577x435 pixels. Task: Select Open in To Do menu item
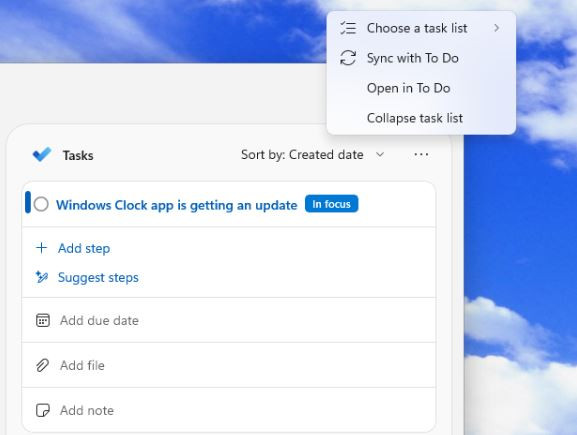(x=421, y=88)
